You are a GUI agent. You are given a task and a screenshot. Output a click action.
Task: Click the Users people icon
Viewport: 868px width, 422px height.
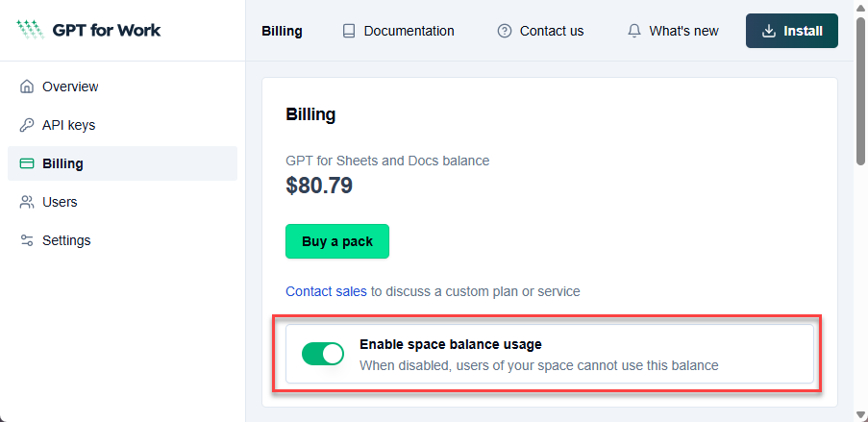(27, 202)
